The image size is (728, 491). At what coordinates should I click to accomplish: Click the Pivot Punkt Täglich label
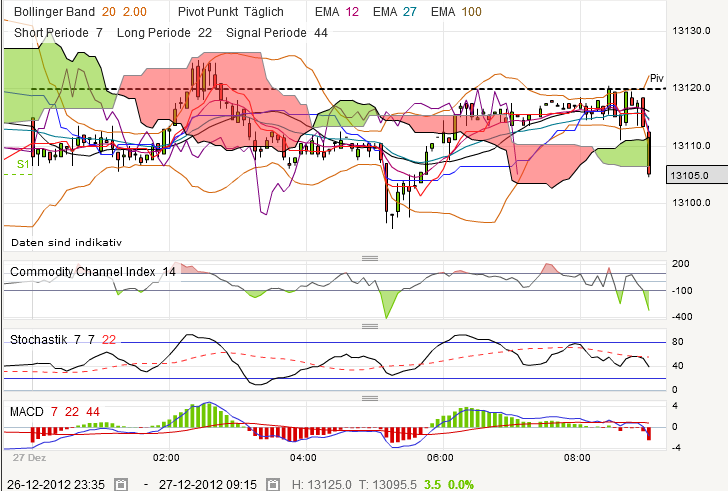point(231,12)
